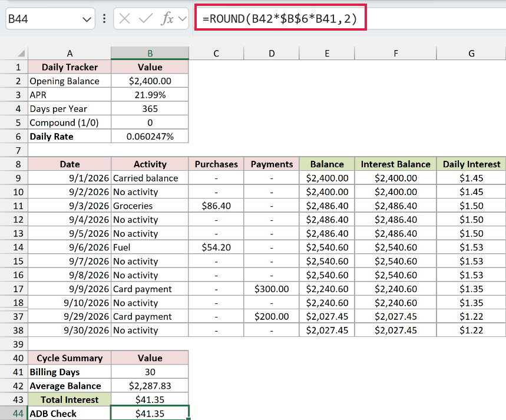The image size is (506, 420).
Task: Click the Payments column header cell
Action: (x=272, y=164)
